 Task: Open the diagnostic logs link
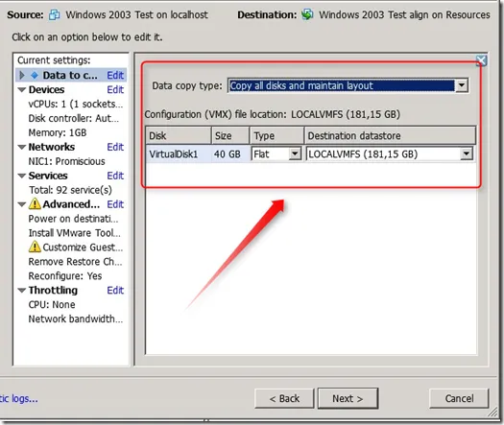[19, 399]
